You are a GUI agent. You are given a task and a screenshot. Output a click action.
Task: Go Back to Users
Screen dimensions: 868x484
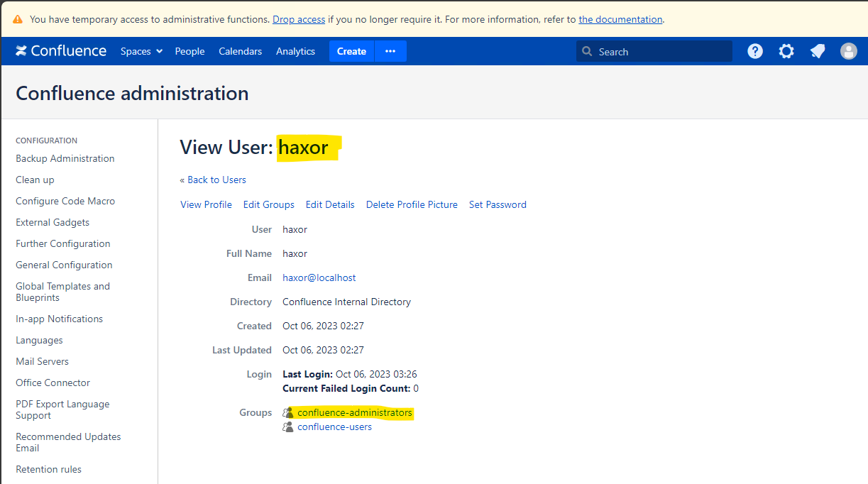[213, 180]
